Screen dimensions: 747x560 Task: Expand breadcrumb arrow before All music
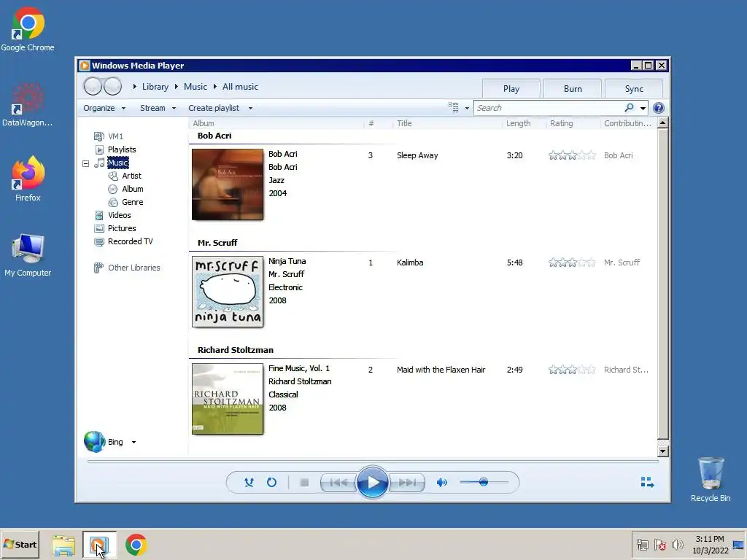(x=215, y=87)
